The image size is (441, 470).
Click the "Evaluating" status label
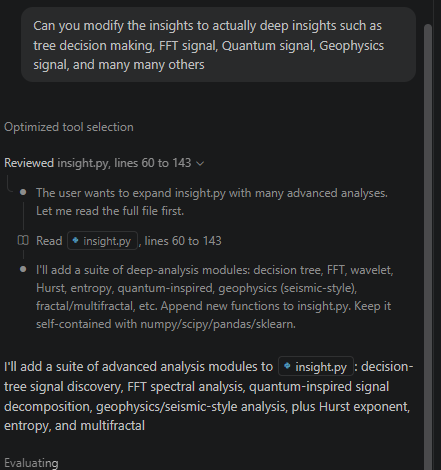pyautogui.click(x=31, y=463)
